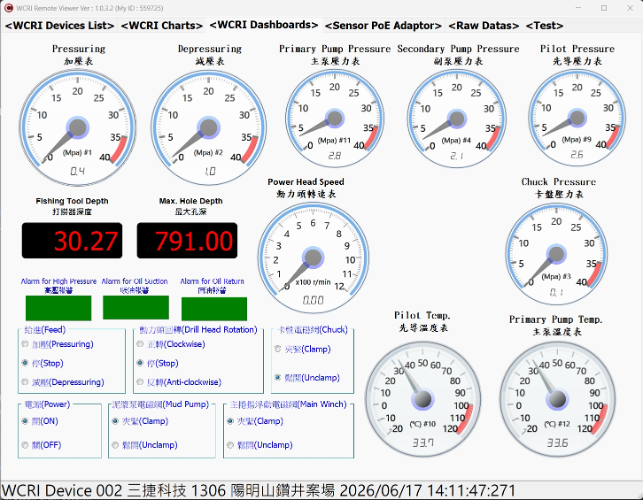Click the Depressuring gauge #2

tap(209, 127)
